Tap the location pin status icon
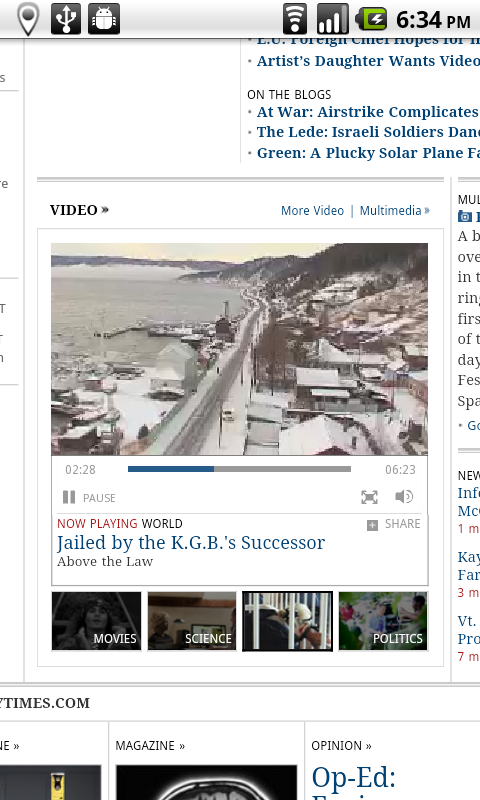The image size is (480, 800). [x=28, y=19]
